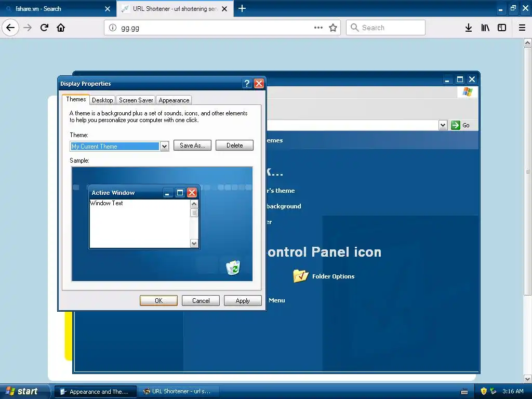Close the URL Shortener tab

pyautogui.click(x=224, y=9)
